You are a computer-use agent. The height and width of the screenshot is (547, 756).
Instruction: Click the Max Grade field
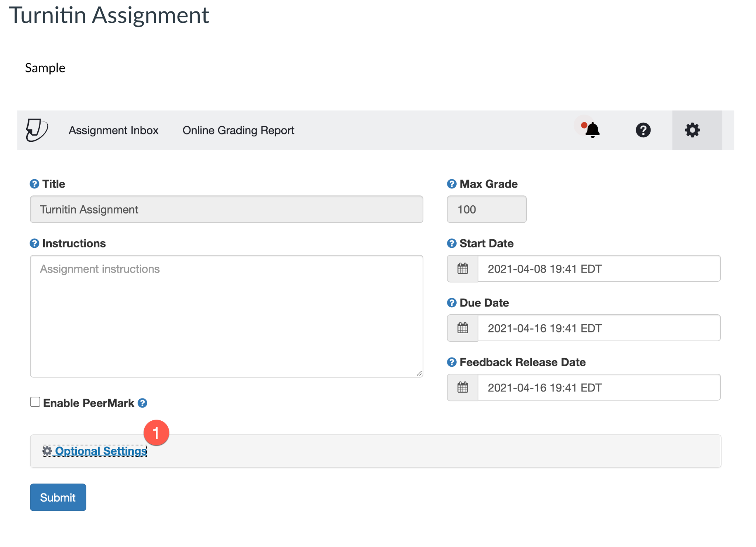tap(486, 209)
